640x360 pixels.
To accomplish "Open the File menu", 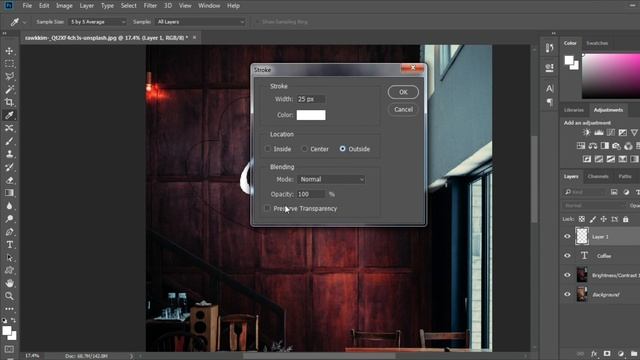I will tap(27, 6).
